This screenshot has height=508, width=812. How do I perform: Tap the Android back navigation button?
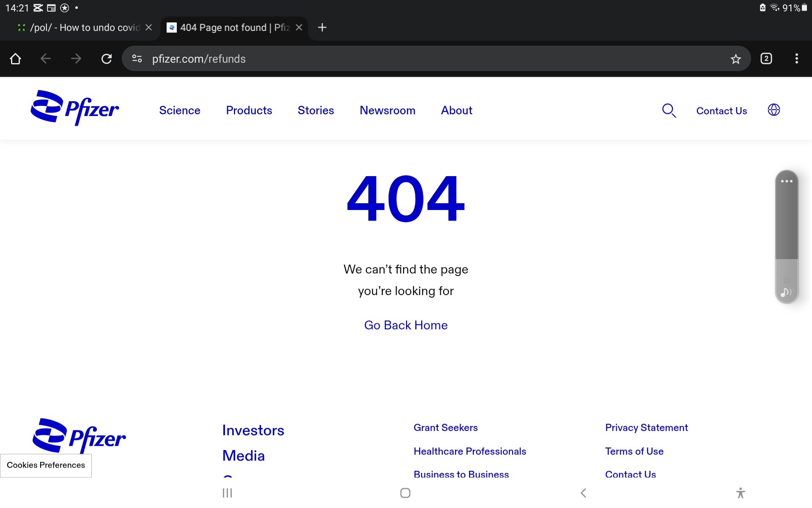(584, 493)
